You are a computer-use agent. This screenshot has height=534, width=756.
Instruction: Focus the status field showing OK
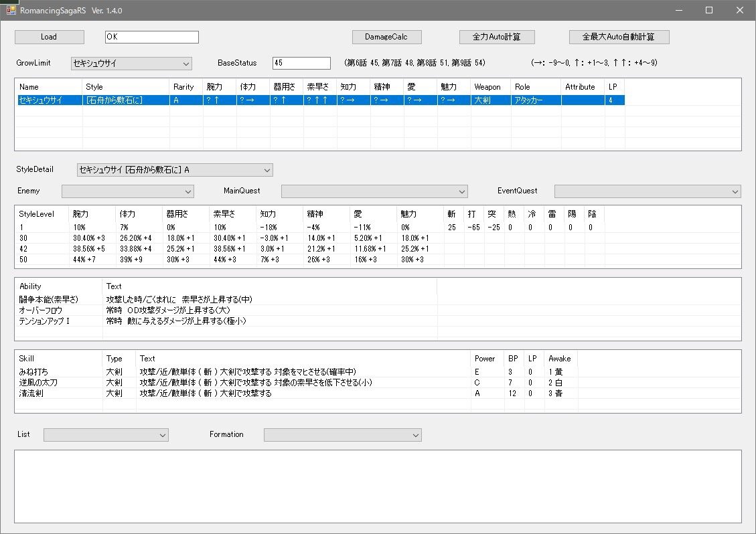click(x=152, y=37)
